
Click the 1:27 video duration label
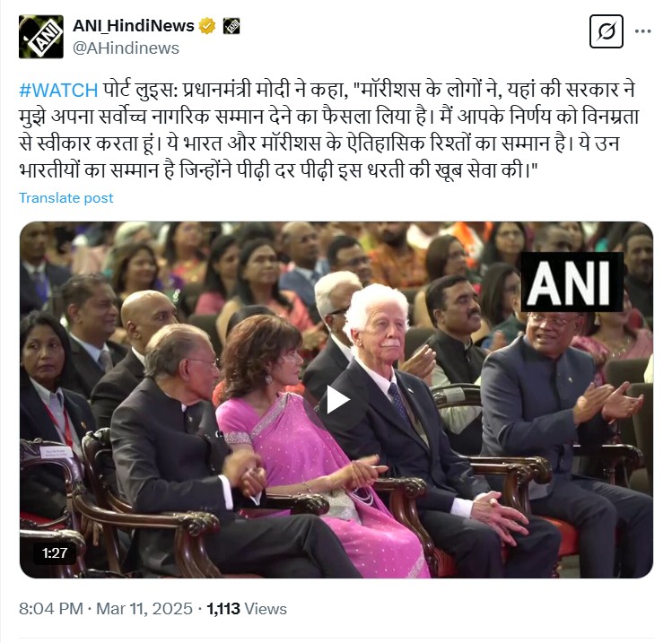[x=55, y=553]
